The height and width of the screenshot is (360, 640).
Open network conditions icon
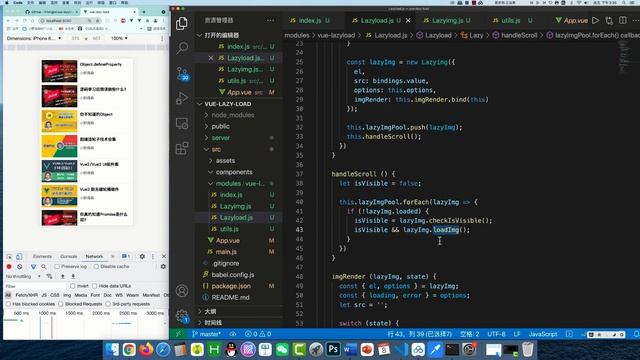[x=49, y=276]
